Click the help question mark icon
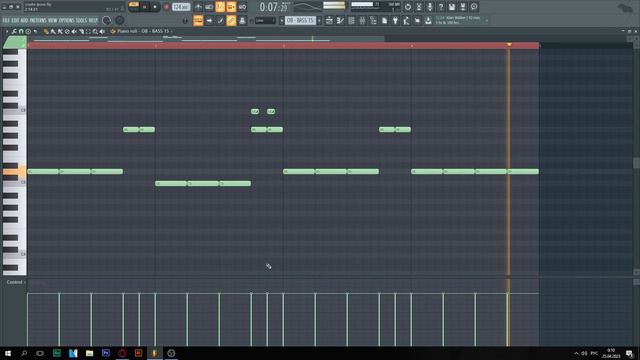The width and height of the screenshot is (640, 360). pyautogui.click(x=441, y=7)
